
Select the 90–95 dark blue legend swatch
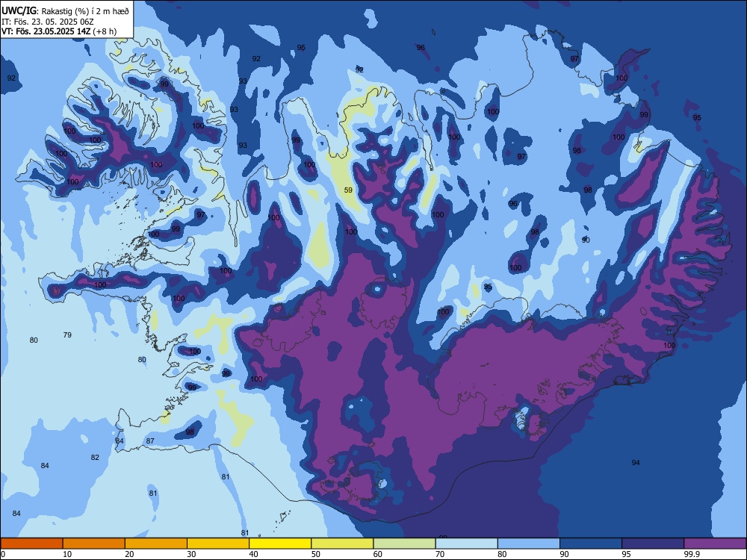pos(591,544)
